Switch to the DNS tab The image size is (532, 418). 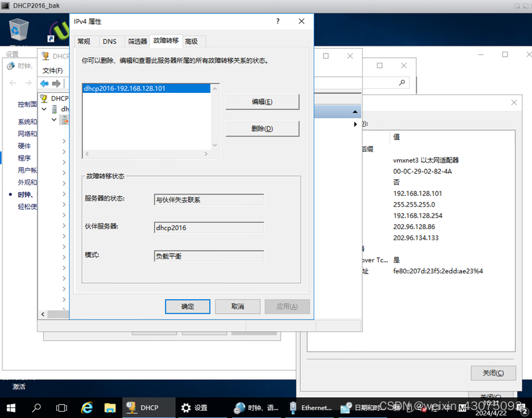tap(110, 41)
